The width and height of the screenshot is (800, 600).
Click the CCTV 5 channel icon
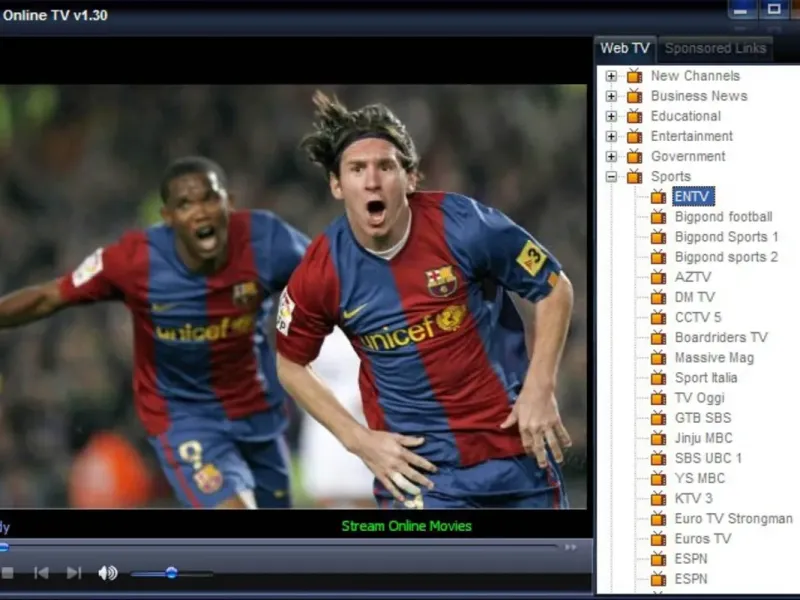(x=658, y=317)
